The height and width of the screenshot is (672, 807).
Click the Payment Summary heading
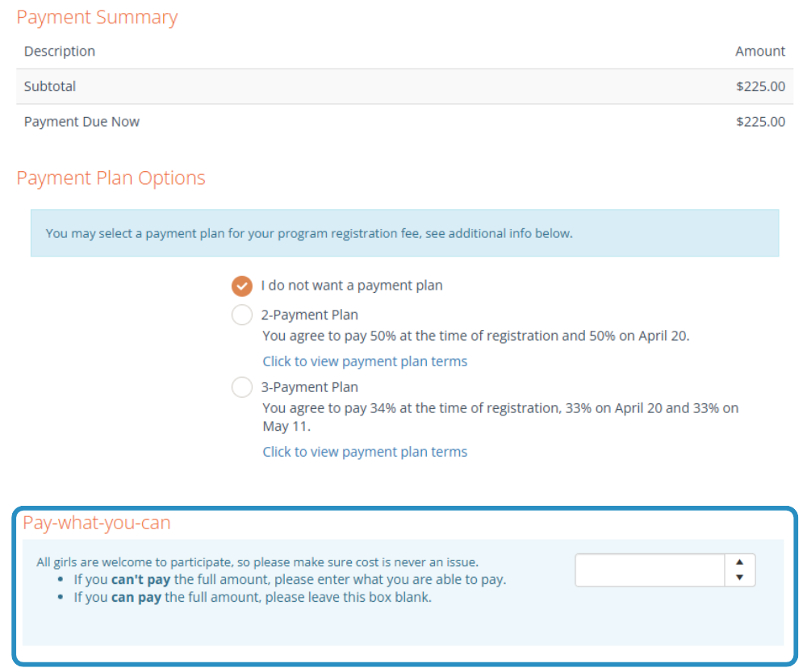tap(97, 18)
